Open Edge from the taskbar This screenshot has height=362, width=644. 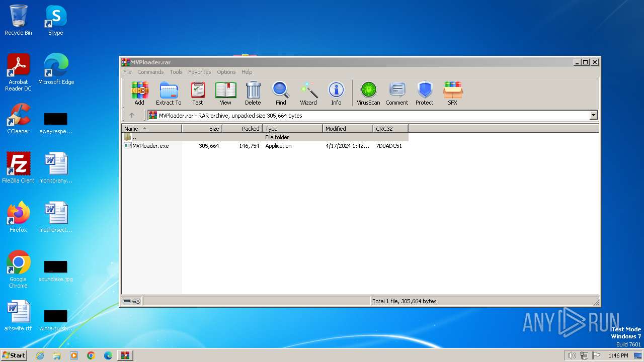108,355
